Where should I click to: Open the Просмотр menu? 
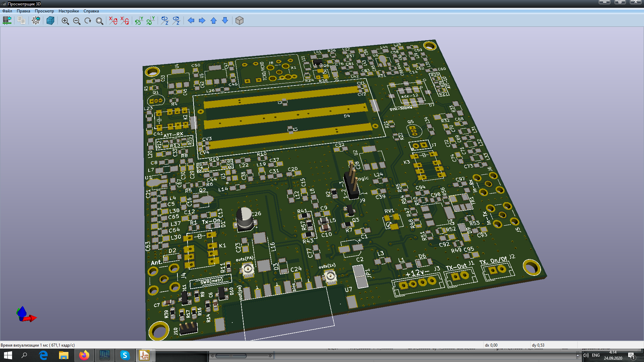click(44, 11)
